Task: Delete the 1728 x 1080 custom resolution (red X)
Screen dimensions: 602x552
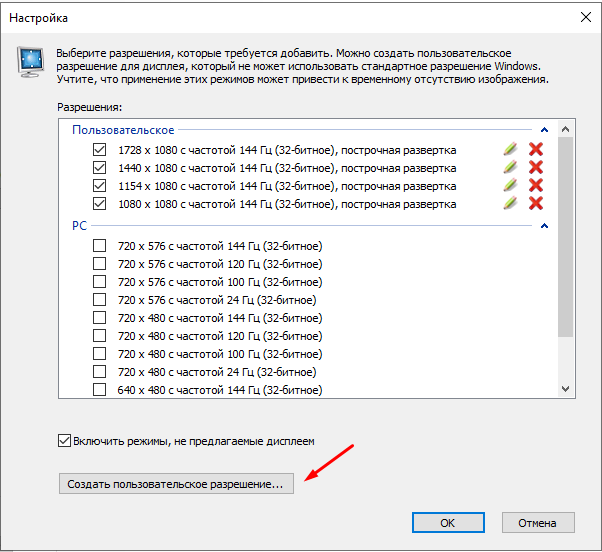Action: [536, 149]
